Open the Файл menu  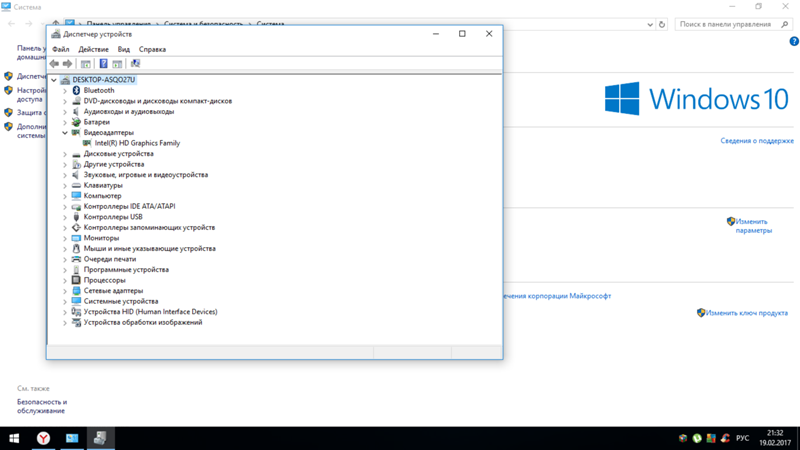point(61,49)
